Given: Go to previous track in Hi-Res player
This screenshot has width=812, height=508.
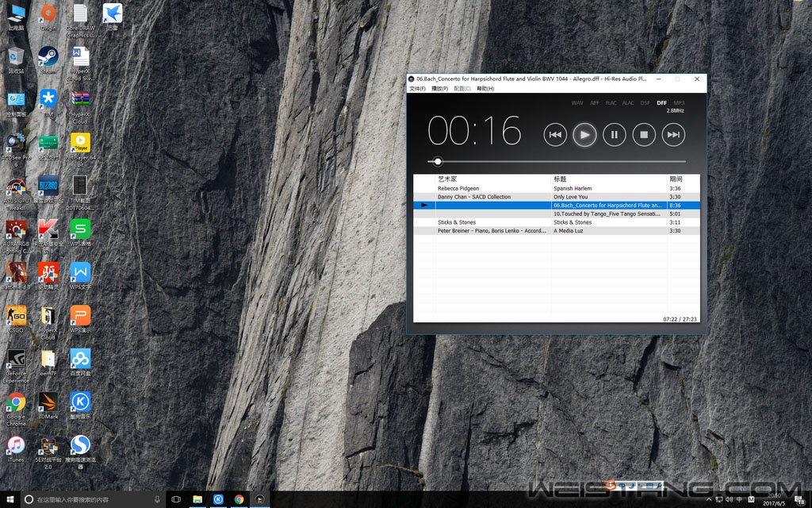Looking at the screenshot, I should click(554, 135).
